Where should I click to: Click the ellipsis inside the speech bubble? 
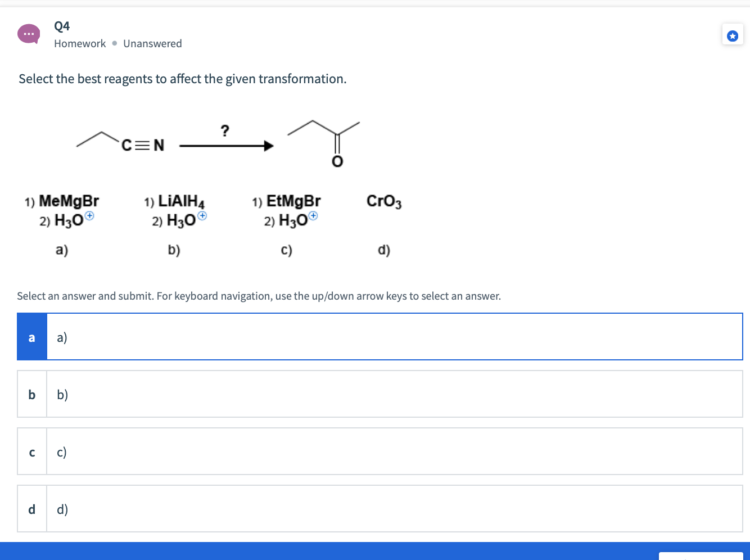coord(29,34)
